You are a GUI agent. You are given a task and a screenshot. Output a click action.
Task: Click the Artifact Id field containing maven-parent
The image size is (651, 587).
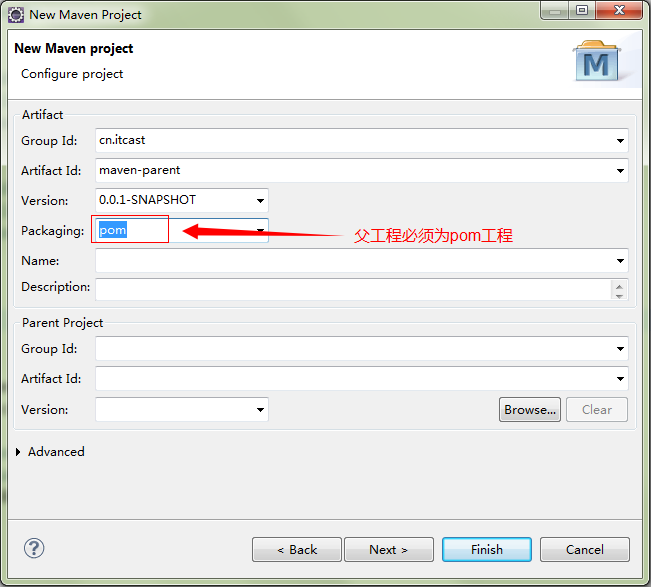350,170
